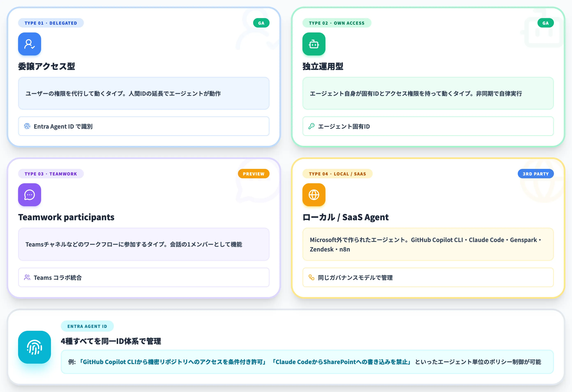Click the 4種すべてを同一ID体系で管理 heading
The height and width of the screenshot is (392, 572).
click(111, 341)
